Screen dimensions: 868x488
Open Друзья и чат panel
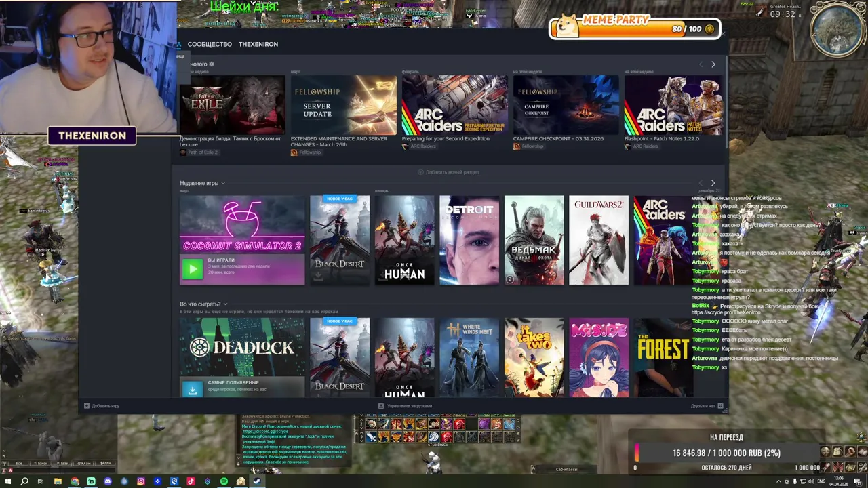[707, 406]
